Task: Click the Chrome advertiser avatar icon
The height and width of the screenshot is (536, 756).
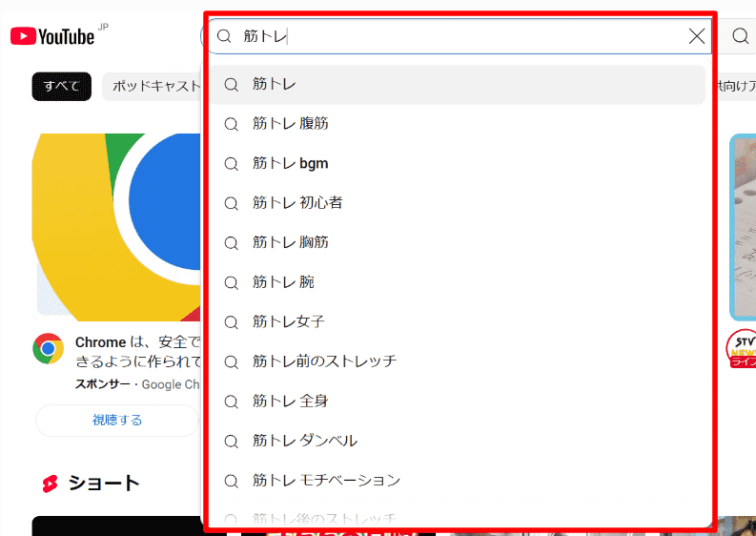Action: [x=48, y=349]
